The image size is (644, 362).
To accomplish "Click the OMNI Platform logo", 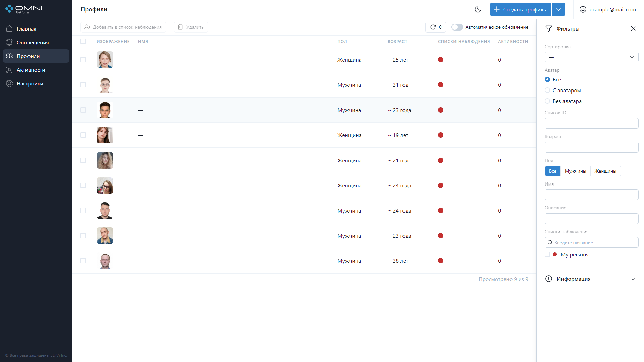I will pos(24,9).
